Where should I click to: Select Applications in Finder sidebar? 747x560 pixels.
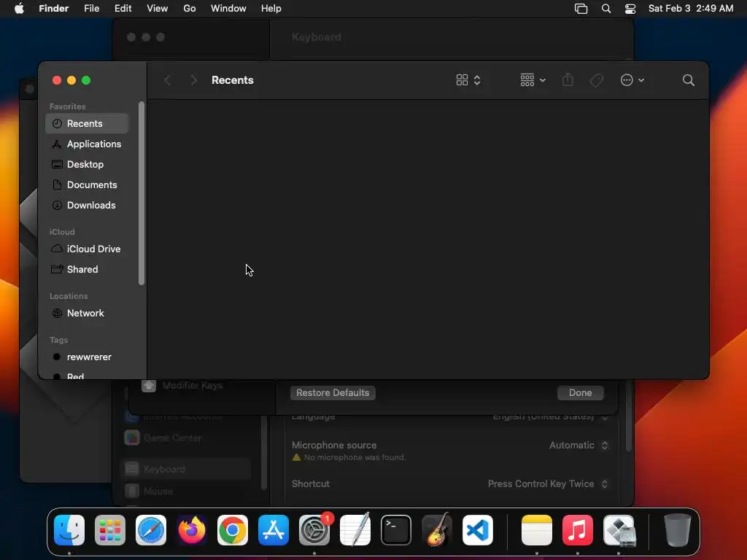point(88,144)
